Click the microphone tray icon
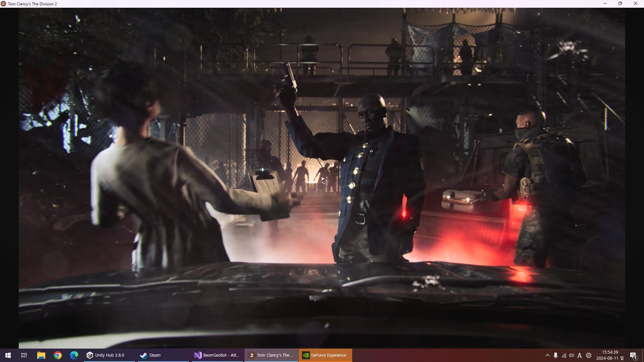Viewport: 644px width, 362px height. click(x=556, y=355)
